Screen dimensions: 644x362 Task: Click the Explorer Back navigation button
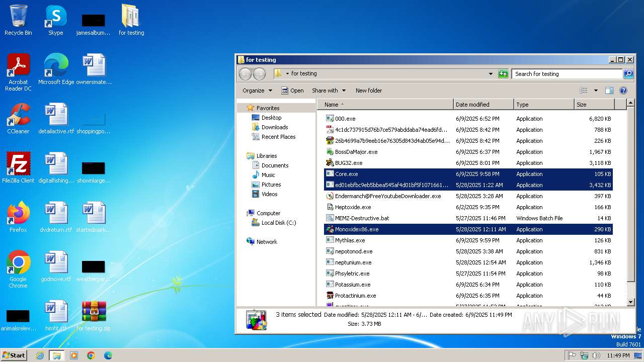[245, 74]
